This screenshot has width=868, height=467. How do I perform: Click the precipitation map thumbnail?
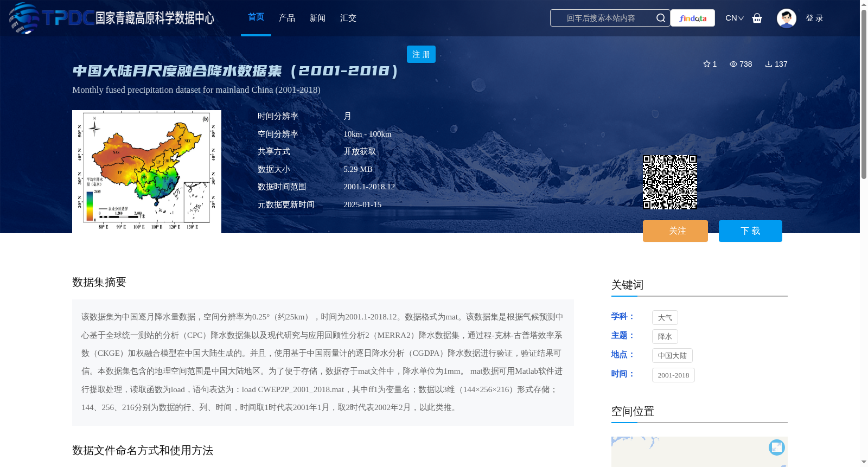click(x=146, y=171)
